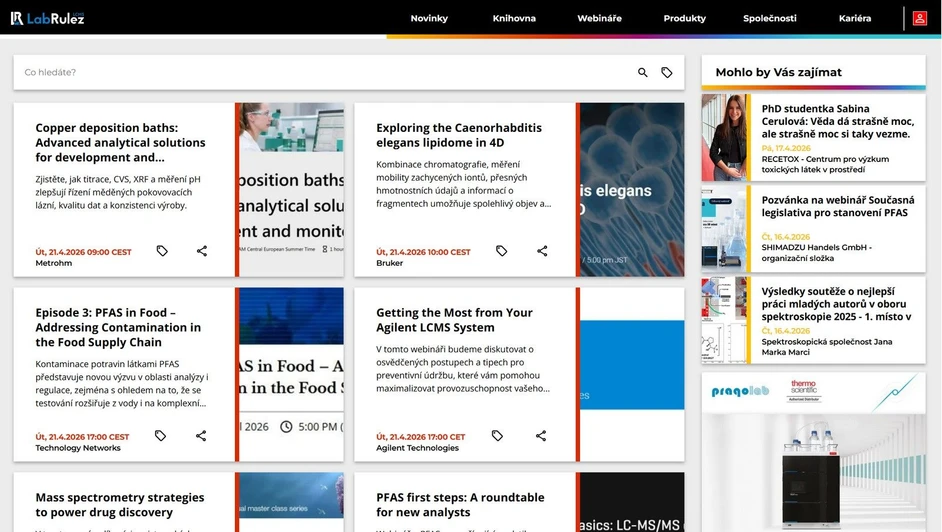Share the Agilent LCMS System webinar
This screenshot has width=942, height=532.
pyautogui.click(x=541, y=436)
